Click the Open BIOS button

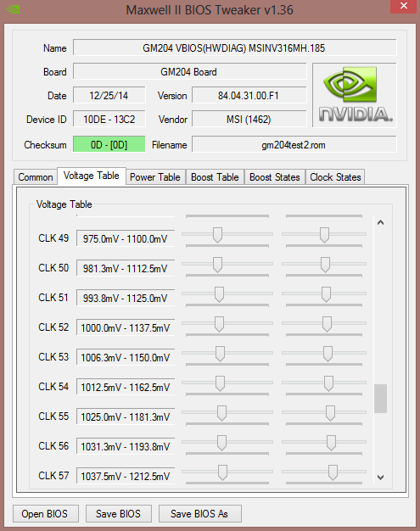45,514
